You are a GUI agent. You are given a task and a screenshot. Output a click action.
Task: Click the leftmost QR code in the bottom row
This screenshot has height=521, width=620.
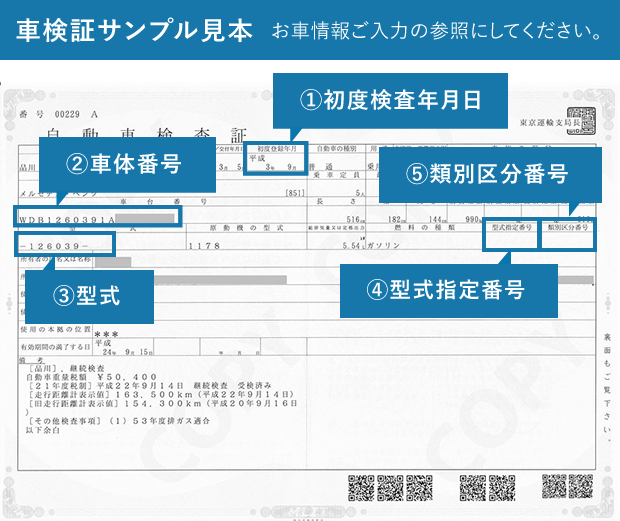click(361, 488)
